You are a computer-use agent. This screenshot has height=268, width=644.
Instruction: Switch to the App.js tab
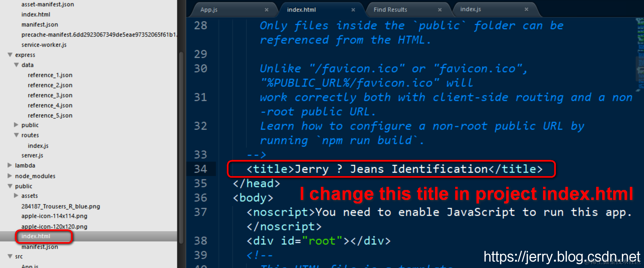(209, 10)
